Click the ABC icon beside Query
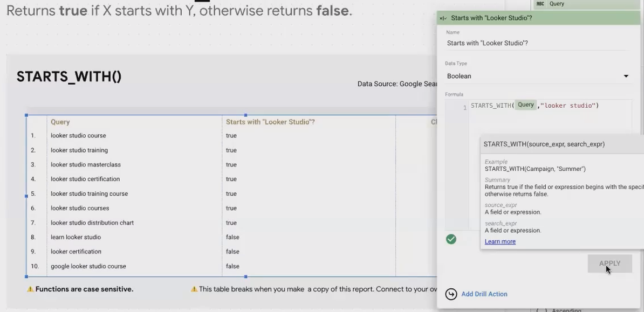 click(x=540, y=4)
